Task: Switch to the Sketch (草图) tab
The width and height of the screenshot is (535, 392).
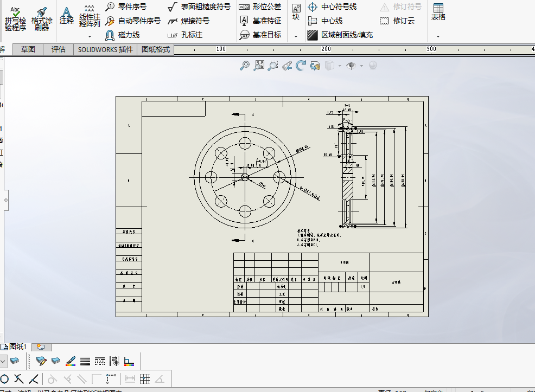Action: (x=28, y=49)
